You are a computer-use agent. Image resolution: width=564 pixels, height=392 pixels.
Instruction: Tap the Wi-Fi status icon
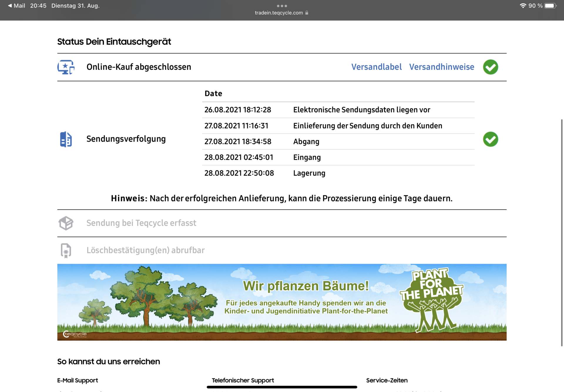coord(523,6)
